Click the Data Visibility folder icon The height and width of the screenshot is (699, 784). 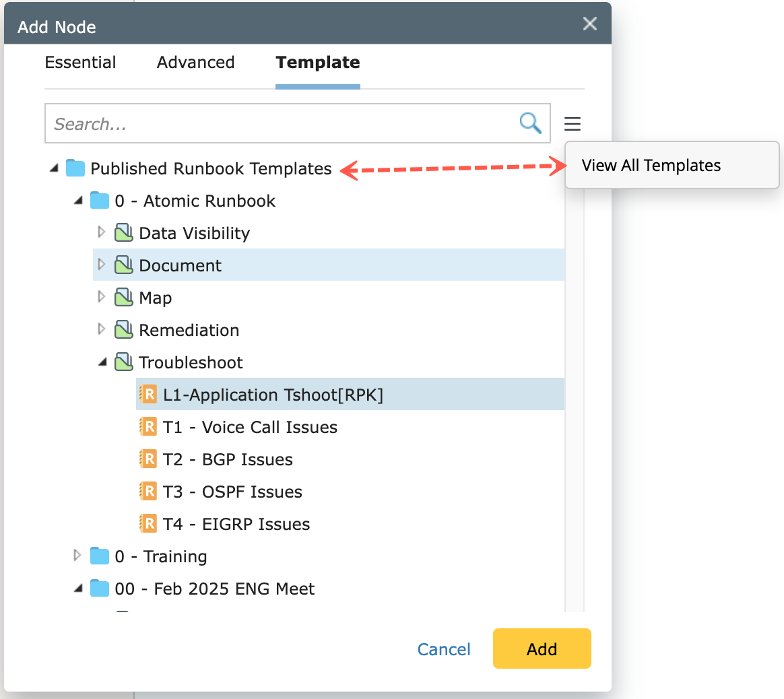click(124, 233)
